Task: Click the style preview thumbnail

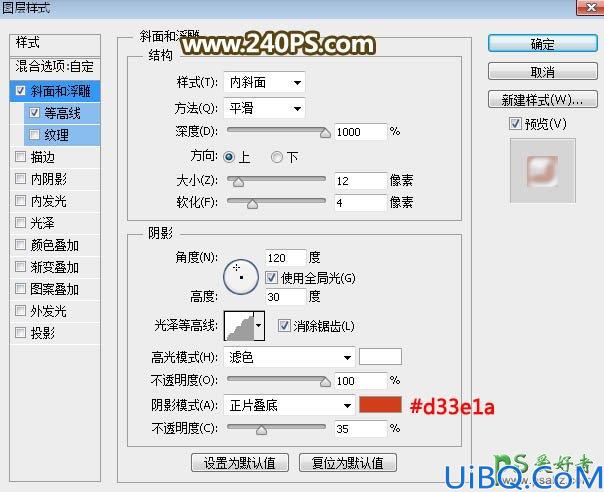Action: [543, 171]
